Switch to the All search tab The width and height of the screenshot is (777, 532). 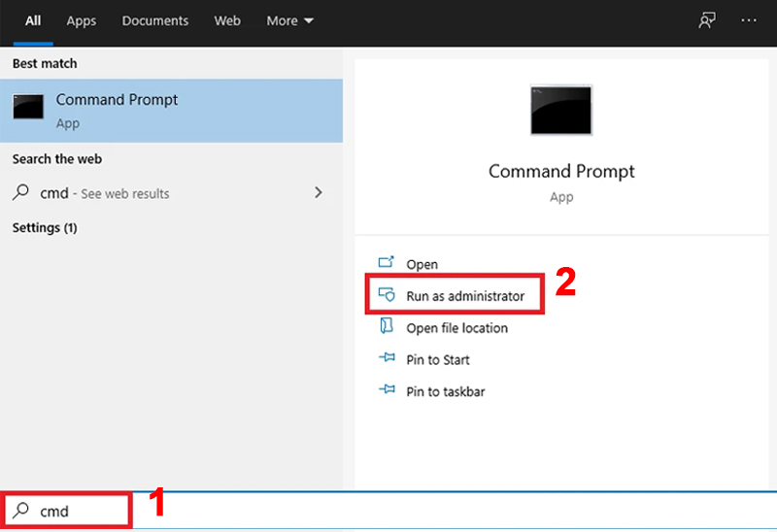tap(33, 20)
